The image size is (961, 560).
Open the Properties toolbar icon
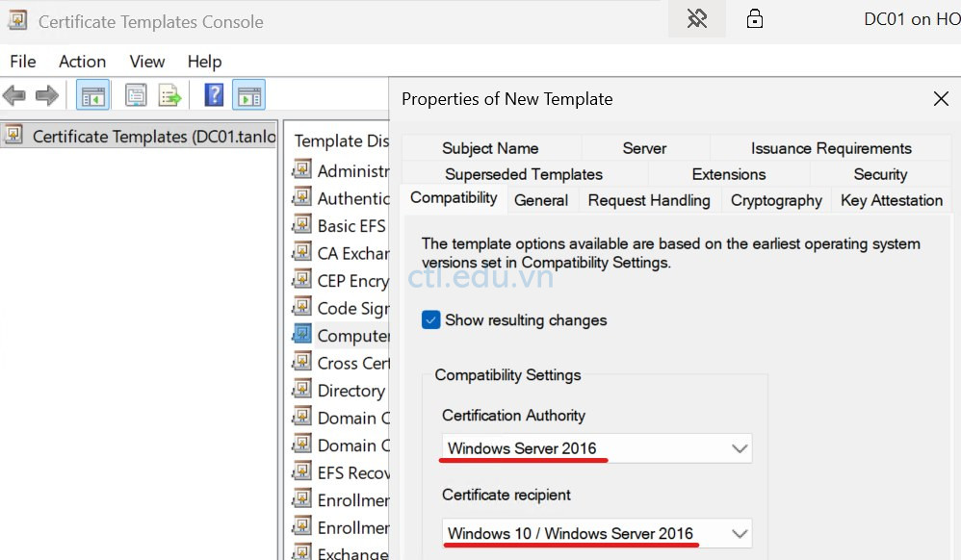pyautogui.click(x=136, y=94)
